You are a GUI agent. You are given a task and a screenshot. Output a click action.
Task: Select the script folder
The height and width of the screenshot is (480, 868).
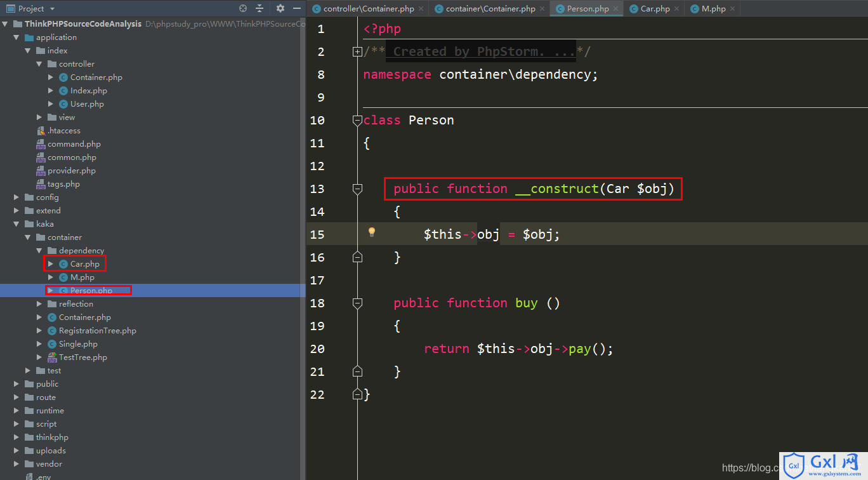click(46, 424)
